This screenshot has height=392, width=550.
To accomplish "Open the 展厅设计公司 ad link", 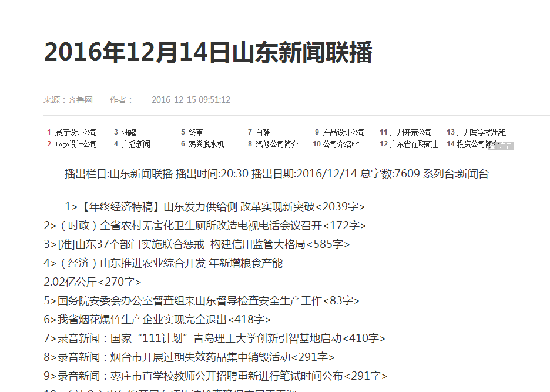I will click(x=76, y=133).
